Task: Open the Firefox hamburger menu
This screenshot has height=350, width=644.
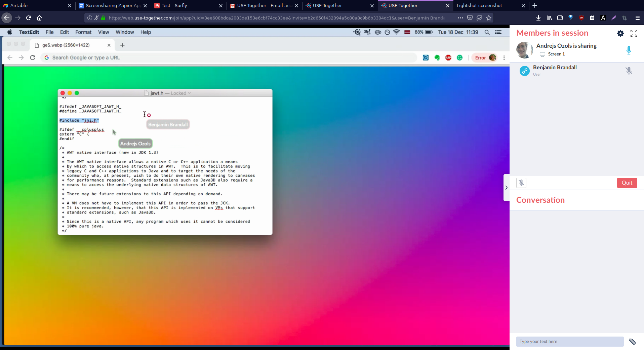Action: 637,18
